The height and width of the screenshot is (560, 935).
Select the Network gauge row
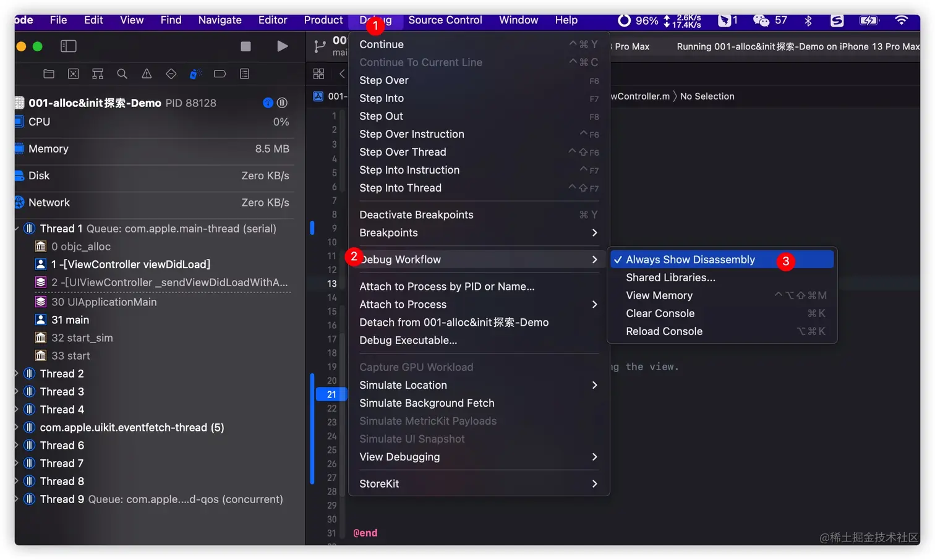[153, 203]
